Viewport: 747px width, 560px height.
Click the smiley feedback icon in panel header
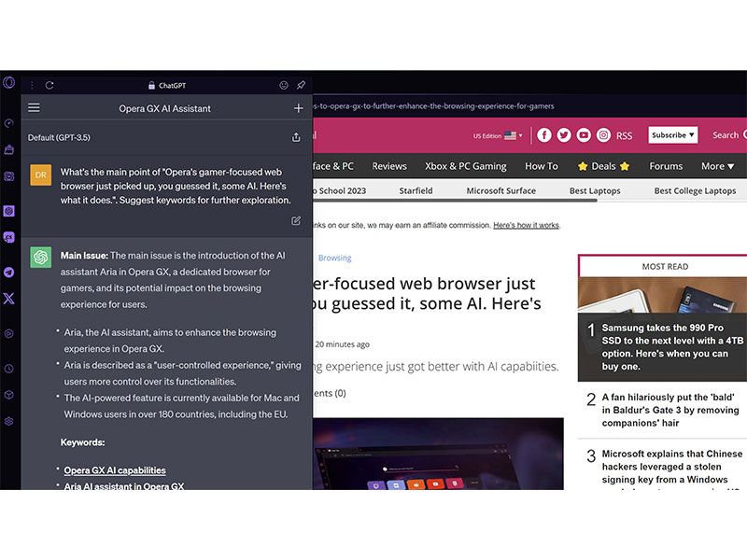pyautogui.click(x=284, y=85)
